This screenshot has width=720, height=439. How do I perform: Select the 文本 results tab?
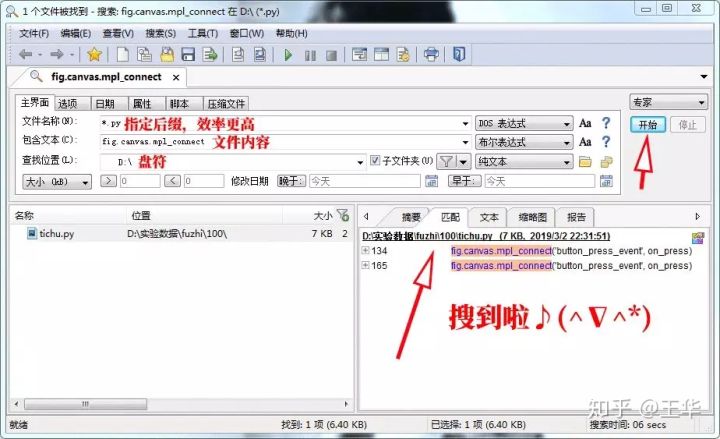coord(489,216)
